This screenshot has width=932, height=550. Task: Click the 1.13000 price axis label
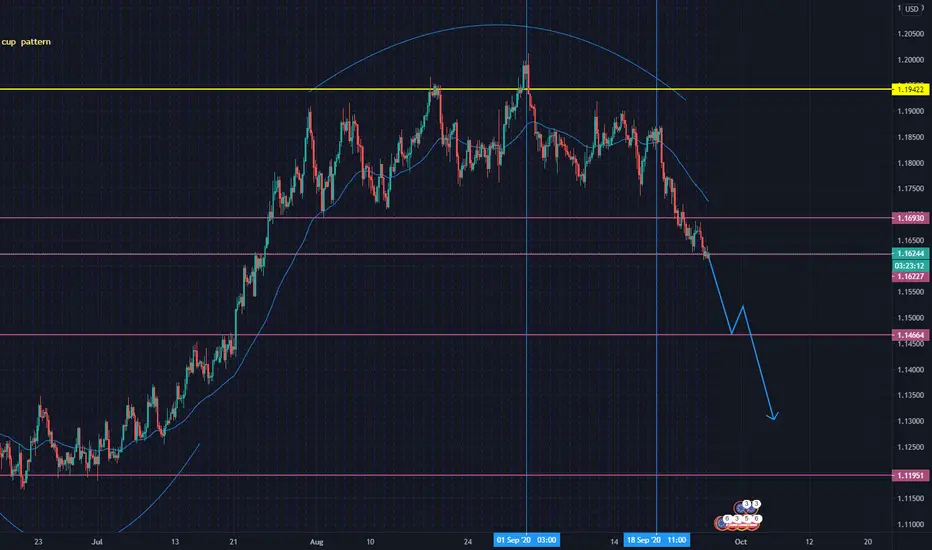[911, 421]
